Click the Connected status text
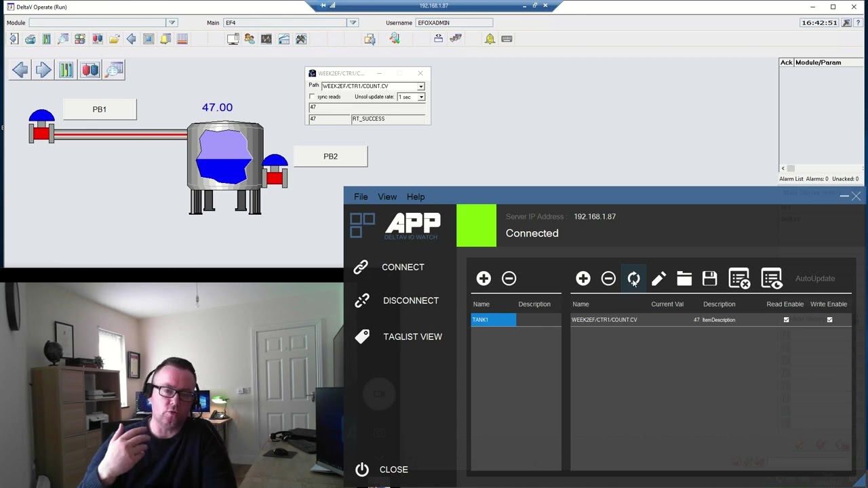Image resolution: width=868 pixels, height=488 pixels. 532,233
